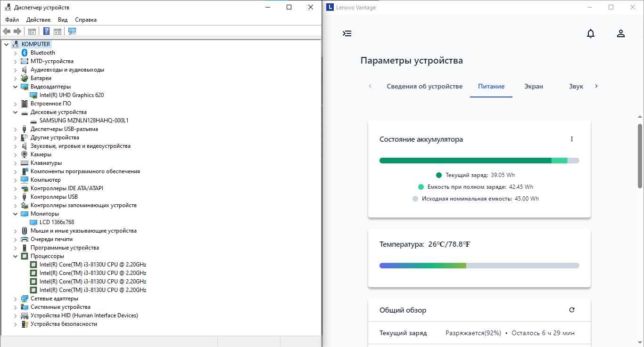
Task: Collapse the Дисковые устройства category
Action: point(15,112)
